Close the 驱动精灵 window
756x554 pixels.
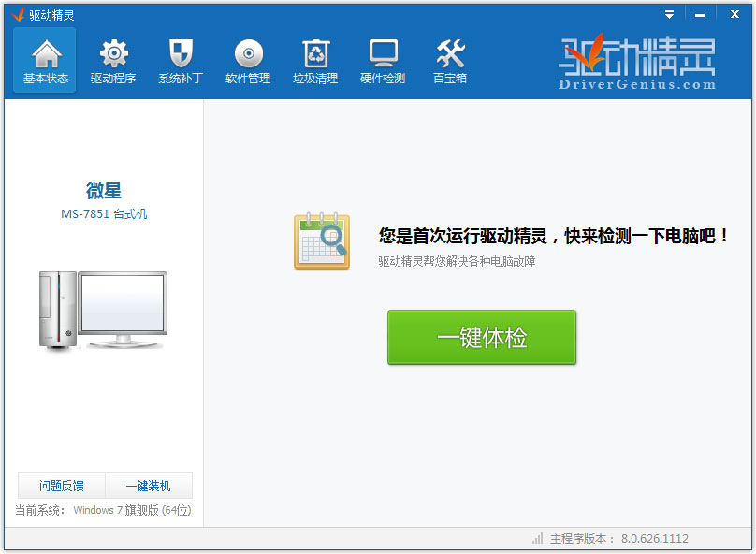(x=734, y=14)
